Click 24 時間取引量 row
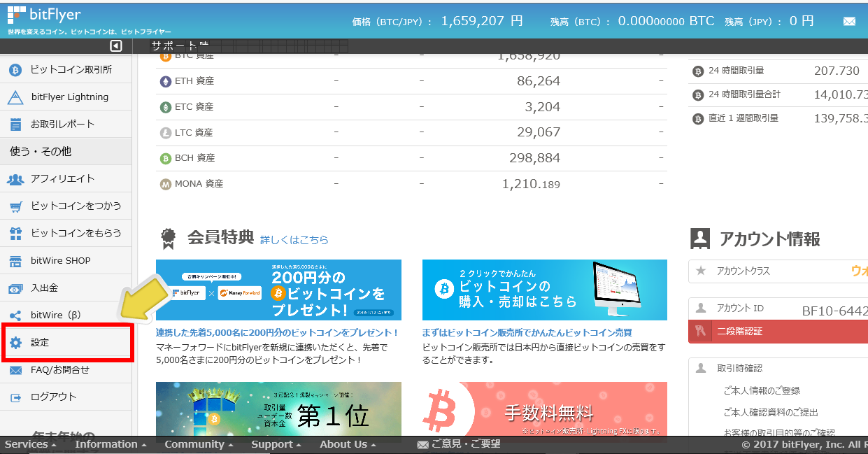This screenshot has height=454, width=868. (778, 71)
